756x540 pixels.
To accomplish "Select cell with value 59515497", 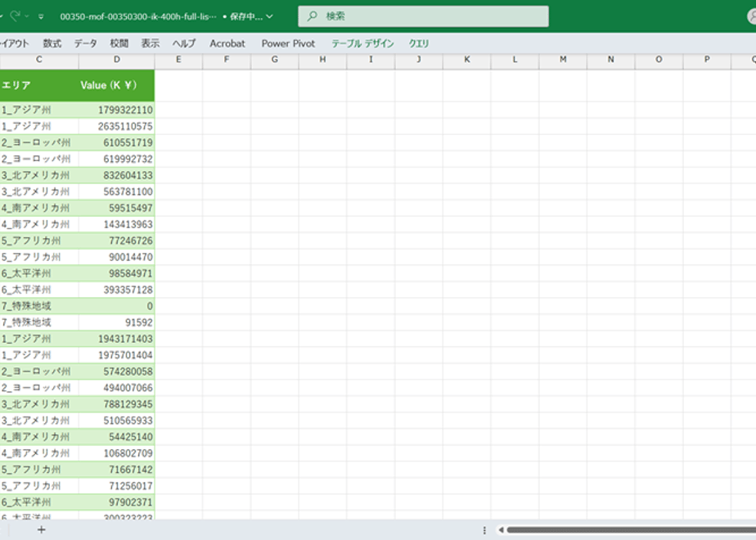I will pos(117,209).
